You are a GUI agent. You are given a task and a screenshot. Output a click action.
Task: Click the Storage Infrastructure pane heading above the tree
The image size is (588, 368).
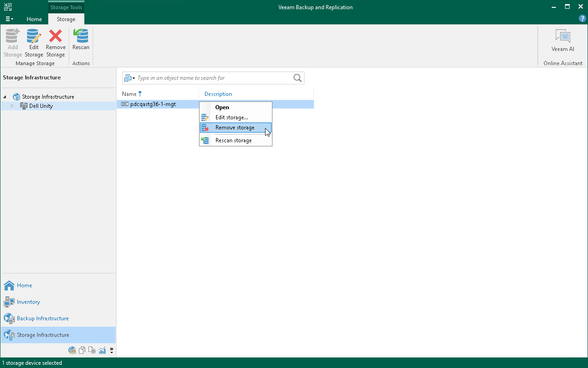(x=32, y=78)
